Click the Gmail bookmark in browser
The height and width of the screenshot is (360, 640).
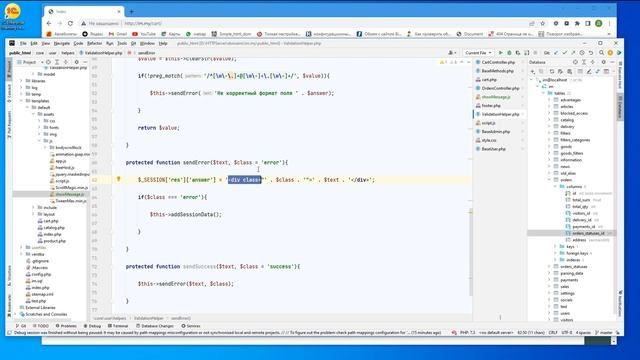coord(118,34)
